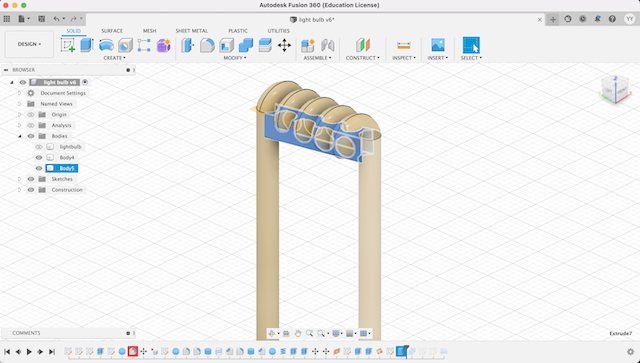This screenshot has height=363, width=640.
Task: Jump to timeline end
Action: (51, 352)
